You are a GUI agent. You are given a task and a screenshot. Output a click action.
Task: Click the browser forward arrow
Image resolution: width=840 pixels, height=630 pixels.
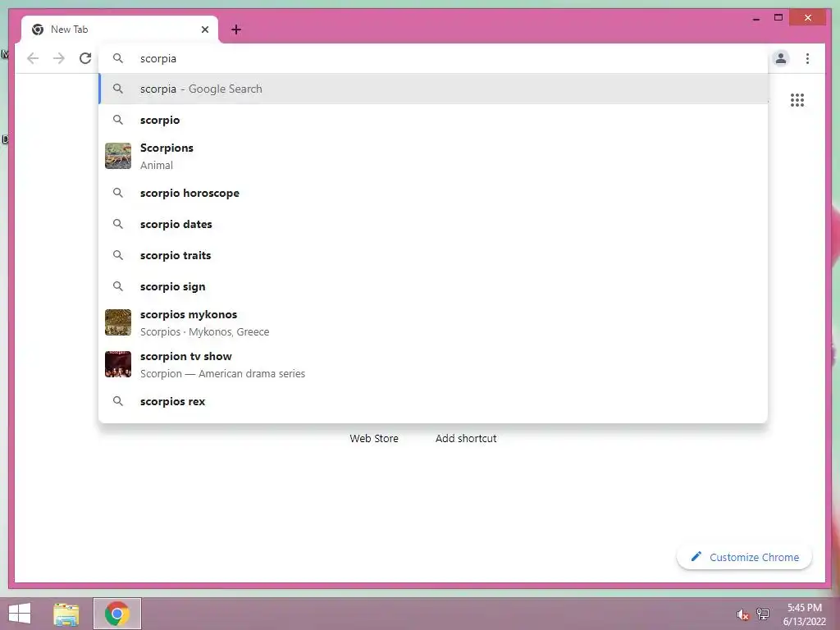(x=59, y=58)
